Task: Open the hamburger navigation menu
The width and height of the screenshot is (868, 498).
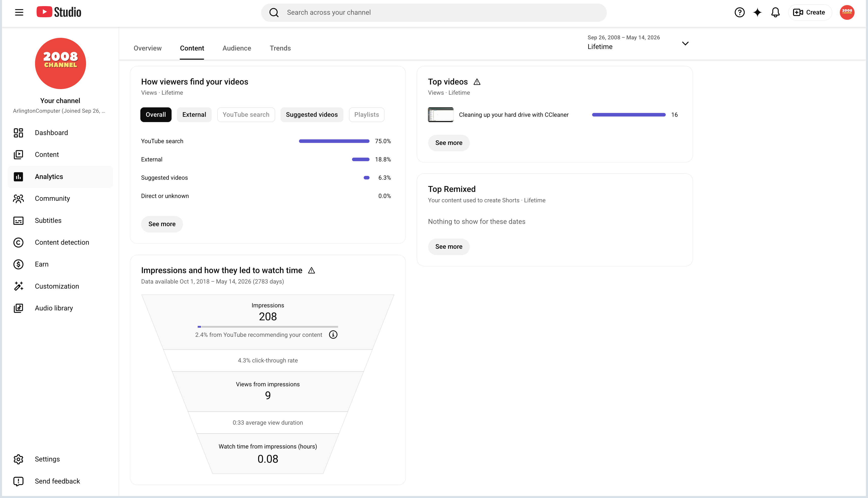Action: [19, 12]
